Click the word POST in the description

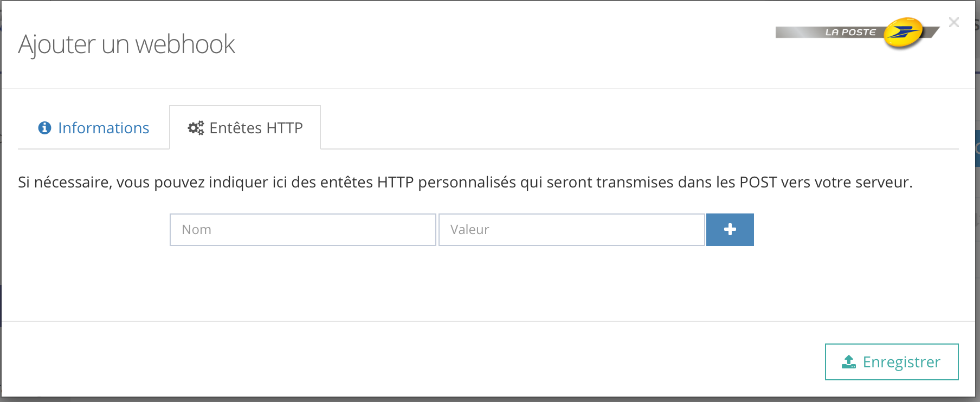pyautogui.click(x=758, y=182)
